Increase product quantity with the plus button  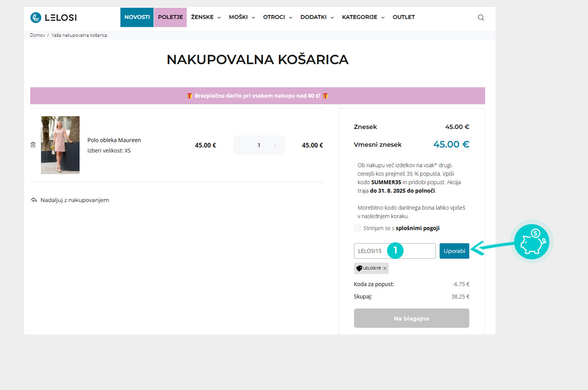tap(275, 145)
